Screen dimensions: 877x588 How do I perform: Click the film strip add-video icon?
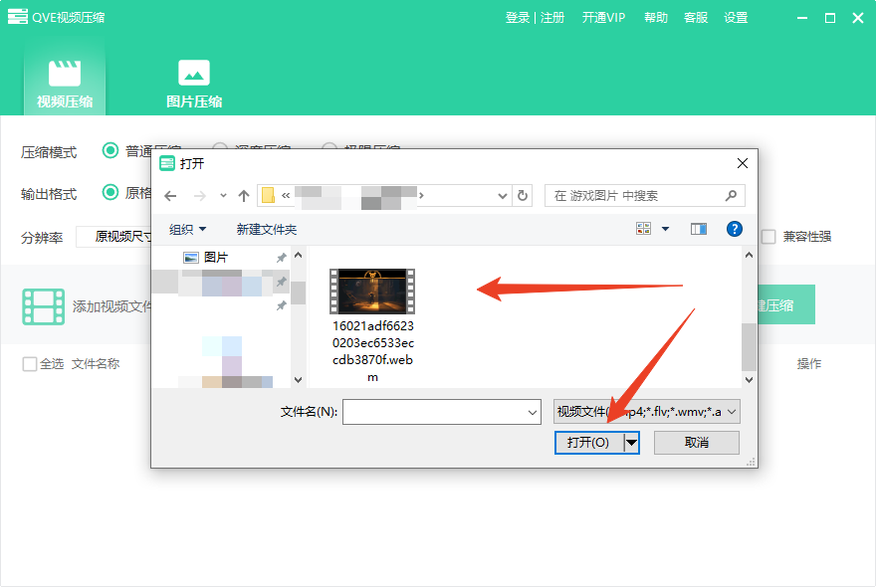pos(43,306)
